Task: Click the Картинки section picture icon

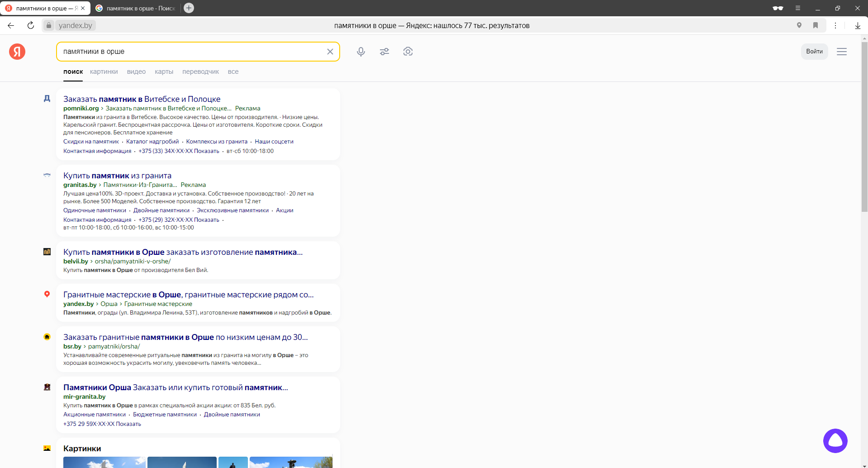Action: (47, 448)
